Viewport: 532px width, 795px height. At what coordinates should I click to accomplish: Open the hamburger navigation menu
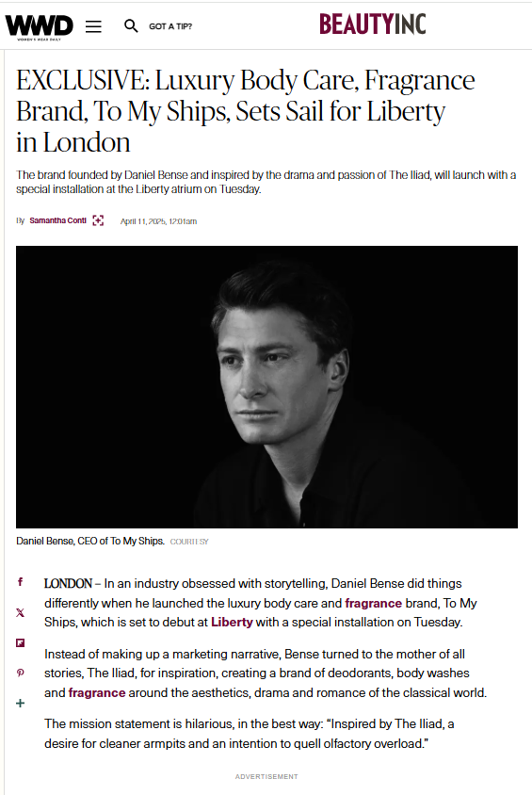[93, 26]
